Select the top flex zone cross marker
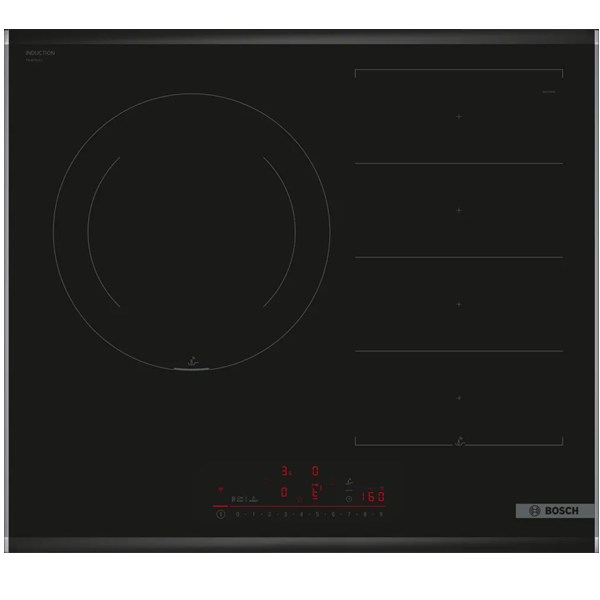 (459, 117)
